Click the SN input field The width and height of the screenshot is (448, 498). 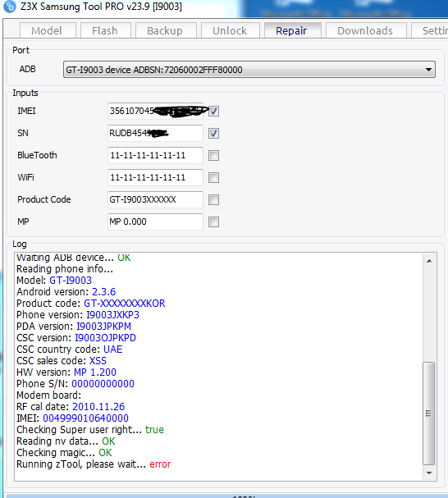pyautogui.click(x=155, y=134)
